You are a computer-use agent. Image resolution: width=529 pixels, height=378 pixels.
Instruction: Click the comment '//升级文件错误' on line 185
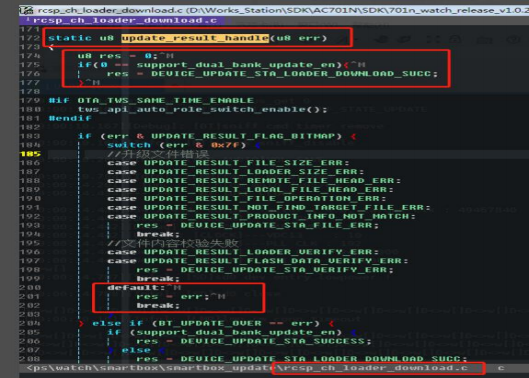159,154
